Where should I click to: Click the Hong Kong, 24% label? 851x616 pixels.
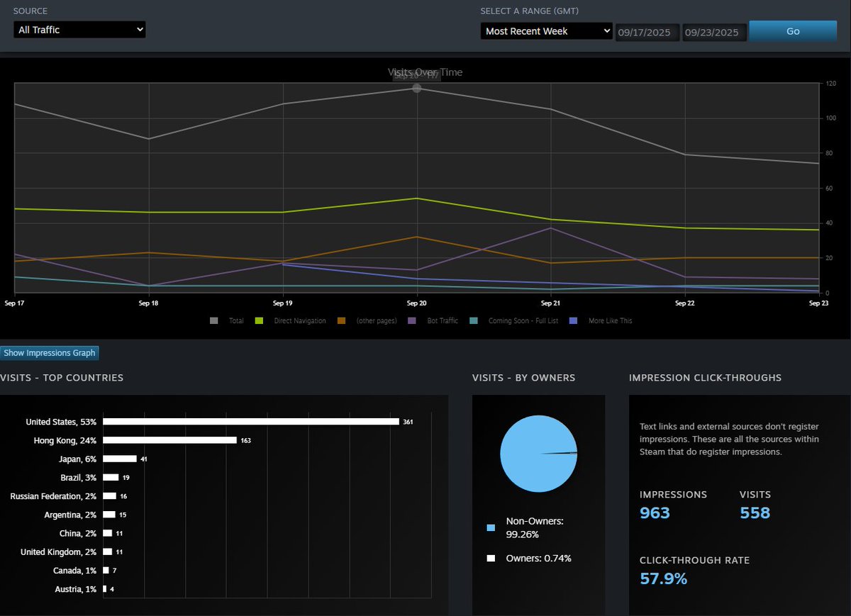(x=65, y=440)
